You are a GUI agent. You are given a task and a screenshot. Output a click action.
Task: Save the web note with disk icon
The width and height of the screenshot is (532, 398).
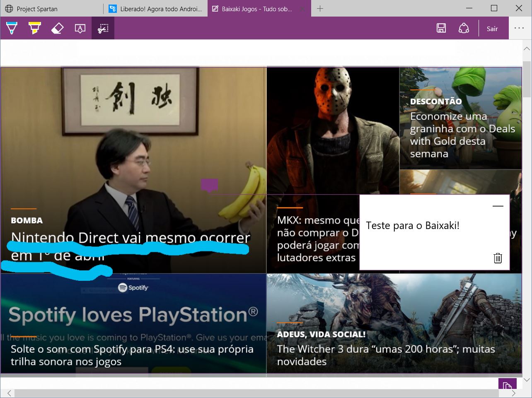tap(441, 28)
